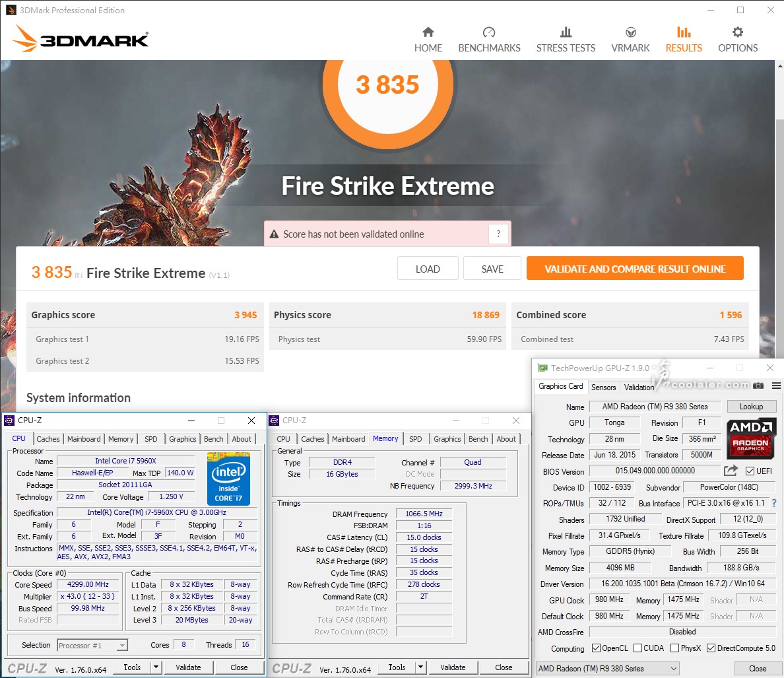Click the Physics score value 18 869

tap(486, 315)
